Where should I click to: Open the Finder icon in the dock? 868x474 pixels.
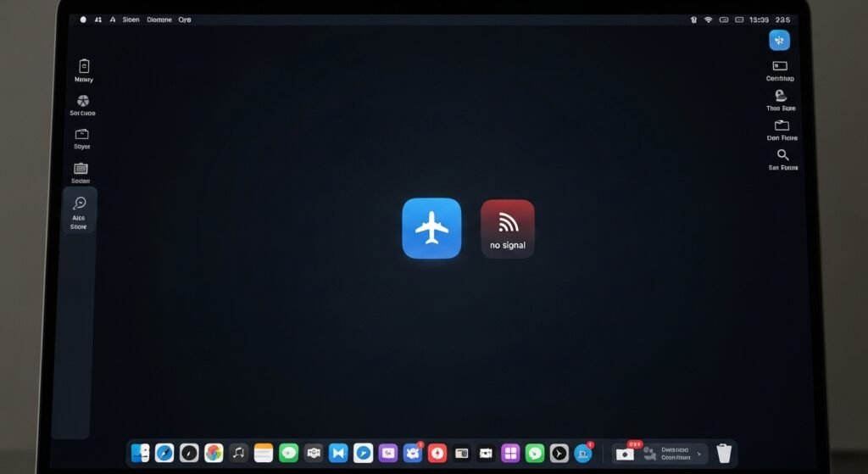coord(141,453)
